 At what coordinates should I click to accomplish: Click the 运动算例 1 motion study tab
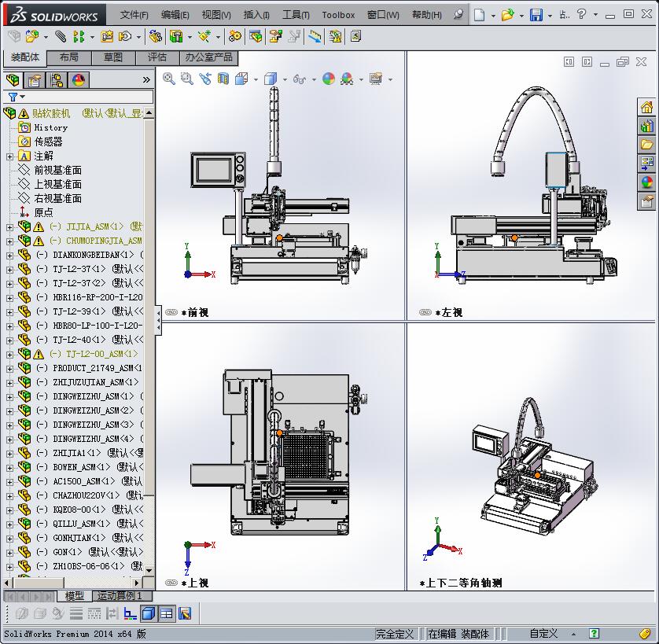(120, 596)
